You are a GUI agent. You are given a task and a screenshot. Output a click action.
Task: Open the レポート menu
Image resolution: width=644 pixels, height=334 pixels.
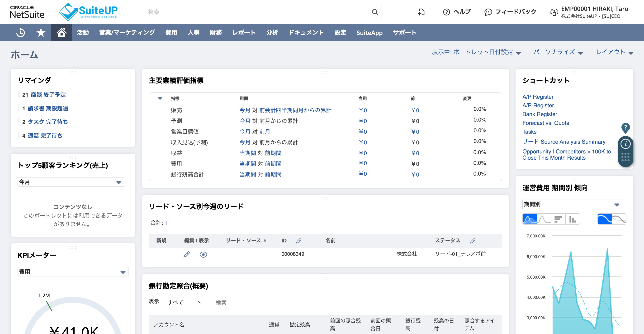pos(244,32)
